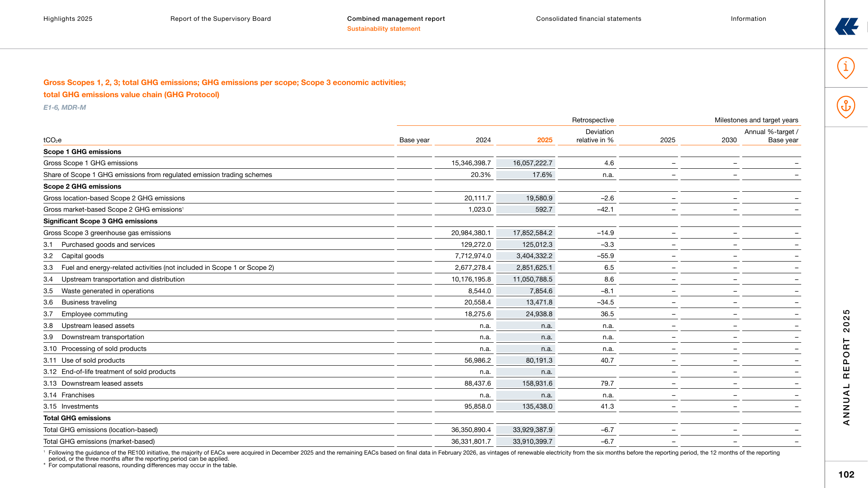868x488 pixels.
Task: Select Capital goods deviation –55.9
Action: point(606,256)
